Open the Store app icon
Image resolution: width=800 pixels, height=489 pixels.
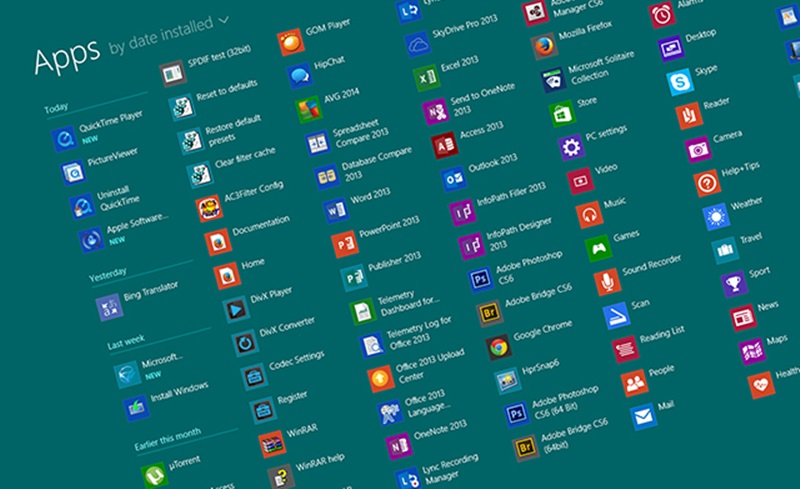click(x=562, y=114)
